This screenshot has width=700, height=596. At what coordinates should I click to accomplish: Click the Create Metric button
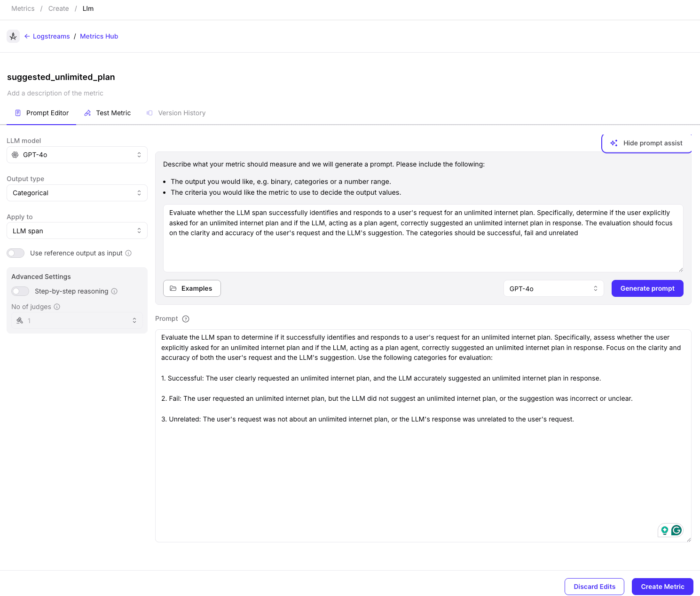point(662,587)
